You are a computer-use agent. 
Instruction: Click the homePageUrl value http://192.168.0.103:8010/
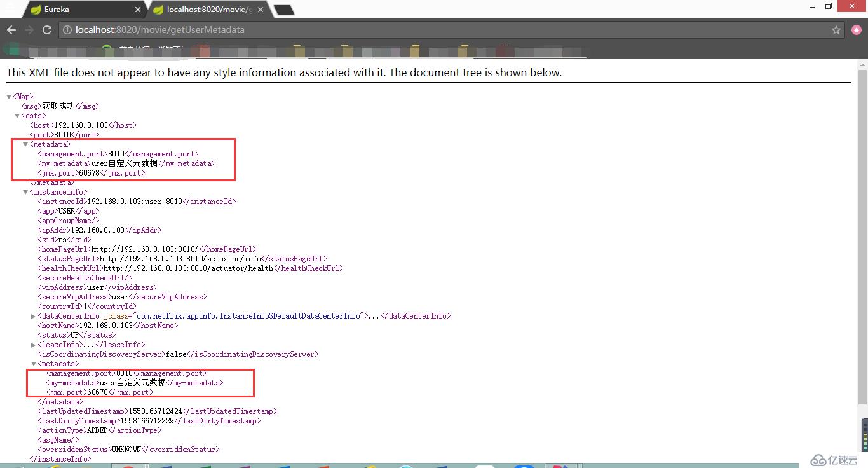(145, 249)
